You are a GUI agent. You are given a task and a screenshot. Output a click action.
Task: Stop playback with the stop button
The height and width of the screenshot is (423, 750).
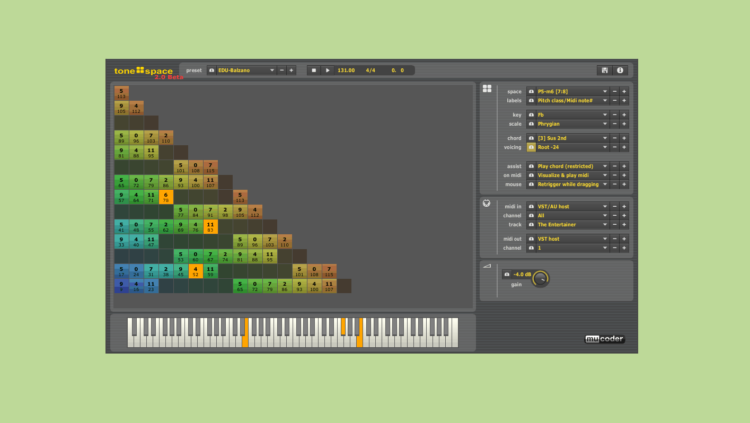[314, 70]
